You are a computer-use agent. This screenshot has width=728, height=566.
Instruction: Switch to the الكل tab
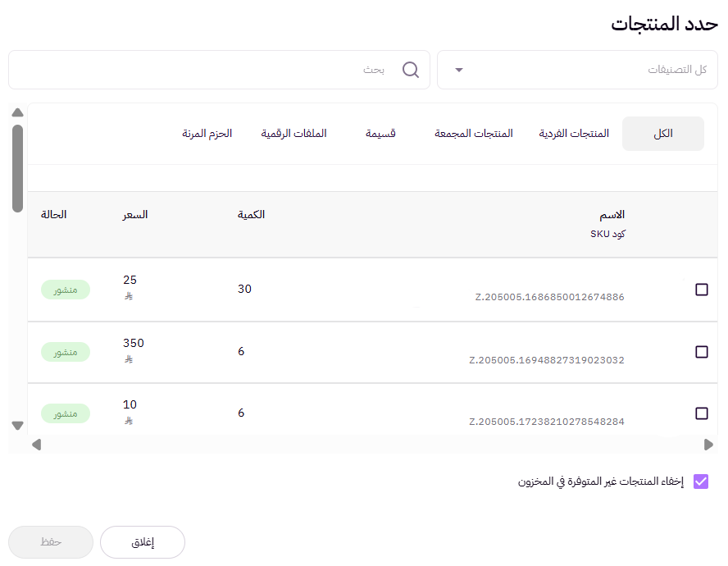[662, 133]
